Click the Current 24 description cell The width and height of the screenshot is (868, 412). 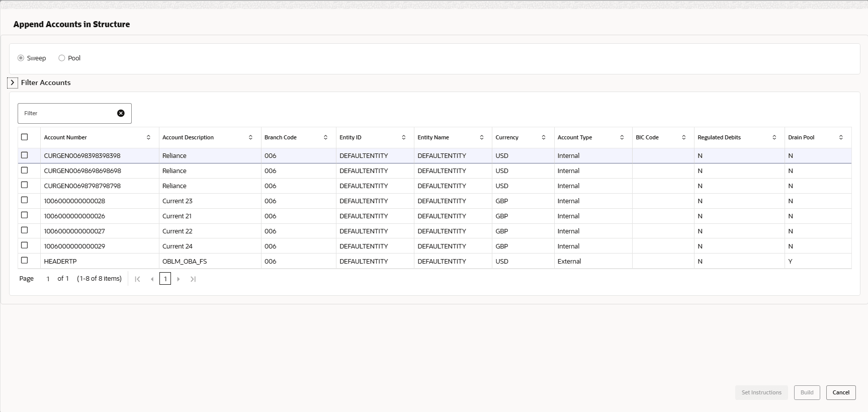[x=210, y=246]
